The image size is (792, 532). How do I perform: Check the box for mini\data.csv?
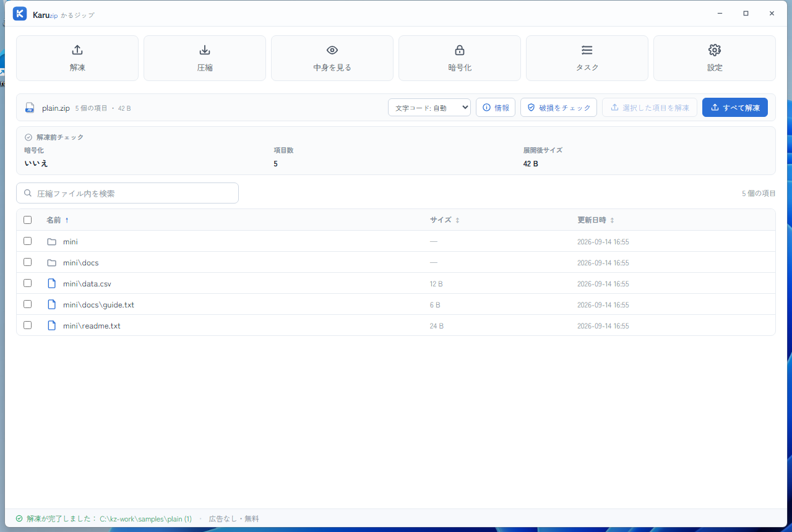point(27,283)
